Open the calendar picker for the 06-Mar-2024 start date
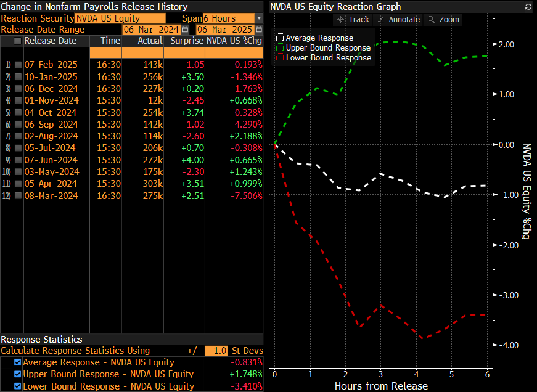The image size is (537, 392). (186, 30)
